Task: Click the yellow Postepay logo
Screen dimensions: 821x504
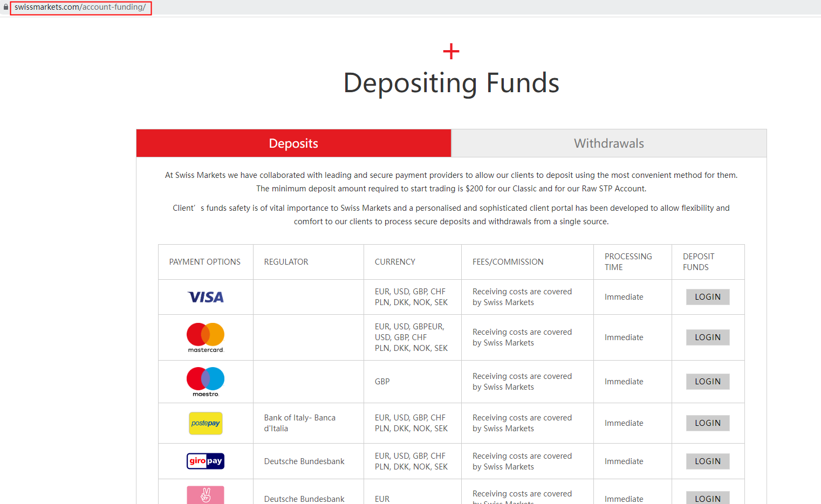Action: point(206,423)
